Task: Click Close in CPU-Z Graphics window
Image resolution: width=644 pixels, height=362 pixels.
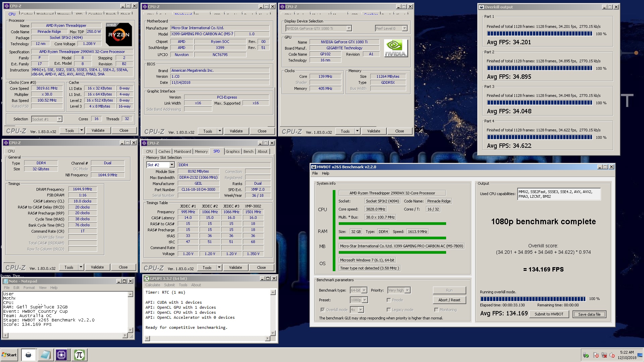Action: pyautogui.click(x=399, y=131)
